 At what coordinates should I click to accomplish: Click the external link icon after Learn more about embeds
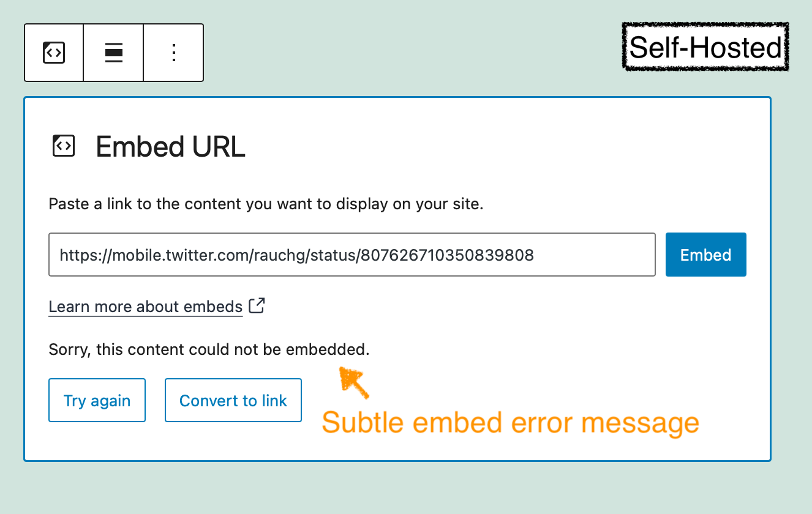pos(257,305)
